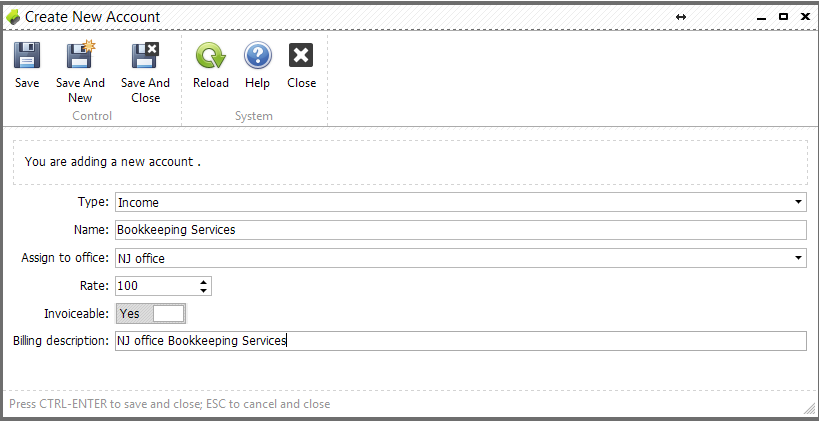Increase Rate with the up arrow
The height and width of the screenshot is (421, 819).
click(203, 282)
